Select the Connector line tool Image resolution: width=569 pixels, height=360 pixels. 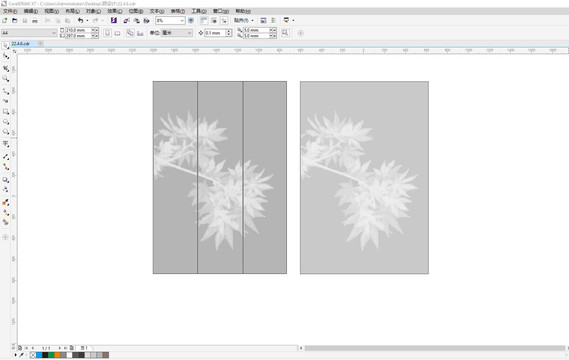[5, 167]
